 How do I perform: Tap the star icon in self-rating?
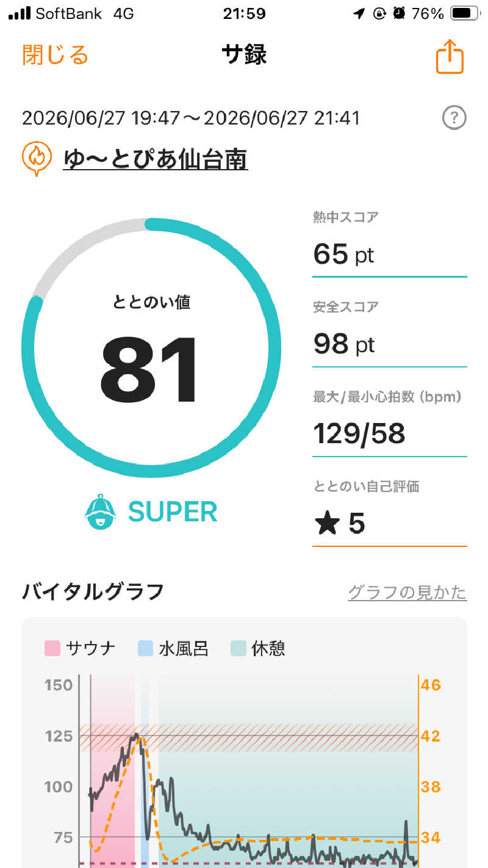click(328, 523)
